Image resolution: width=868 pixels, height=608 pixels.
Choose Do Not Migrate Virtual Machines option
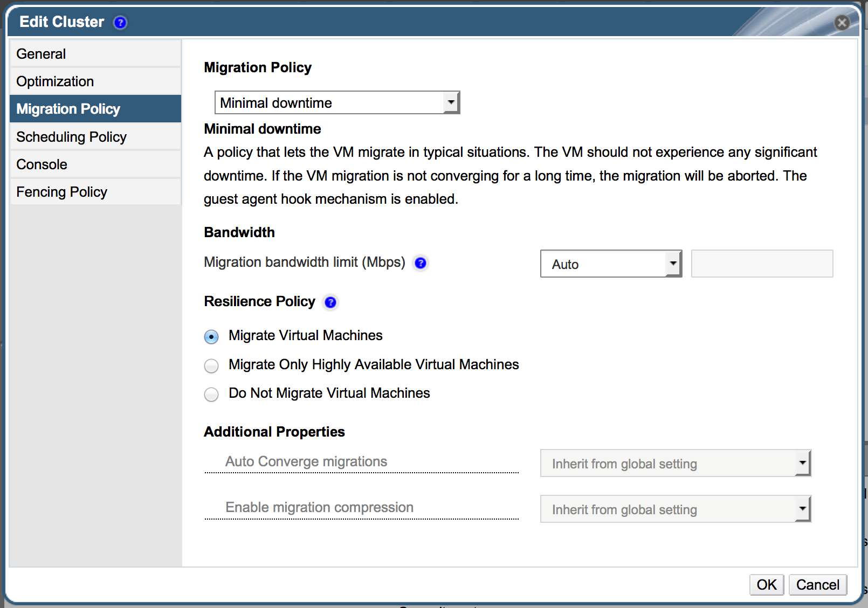(x=211, y=395)
